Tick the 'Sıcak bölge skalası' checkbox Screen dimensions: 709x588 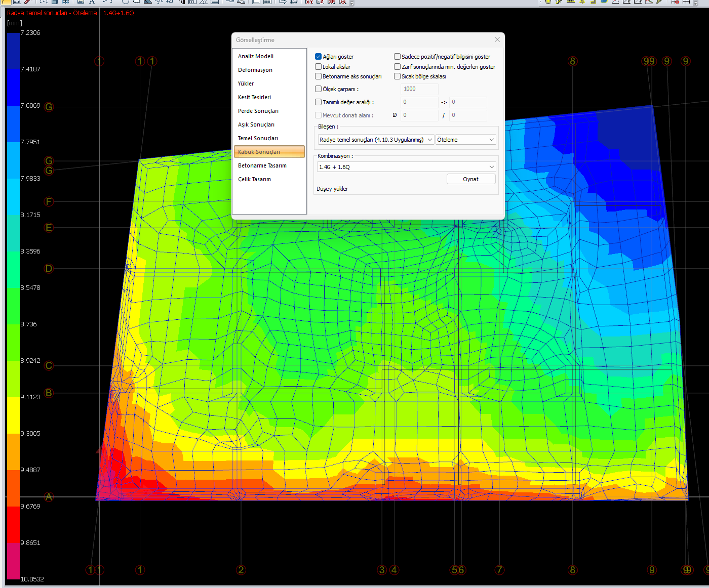[398, 76]
